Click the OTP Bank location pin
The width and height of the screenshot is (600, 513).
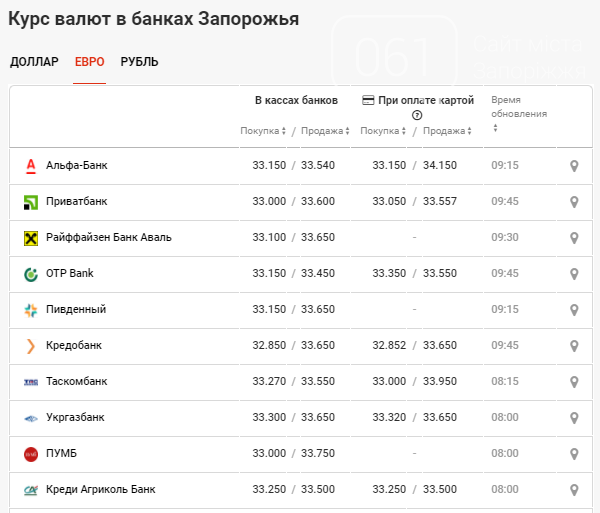click(x=574, y=274)
